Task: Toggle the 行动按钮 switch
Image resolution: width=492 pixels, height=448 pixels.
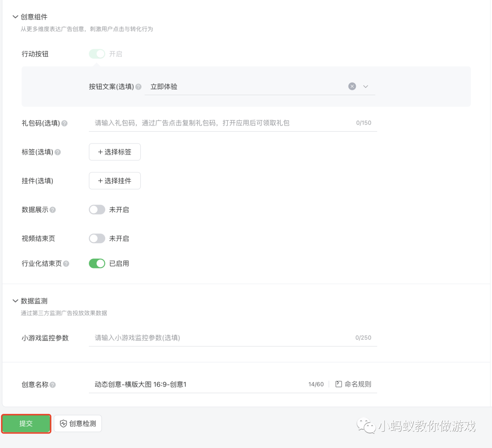Action: [x=97, y=54]
